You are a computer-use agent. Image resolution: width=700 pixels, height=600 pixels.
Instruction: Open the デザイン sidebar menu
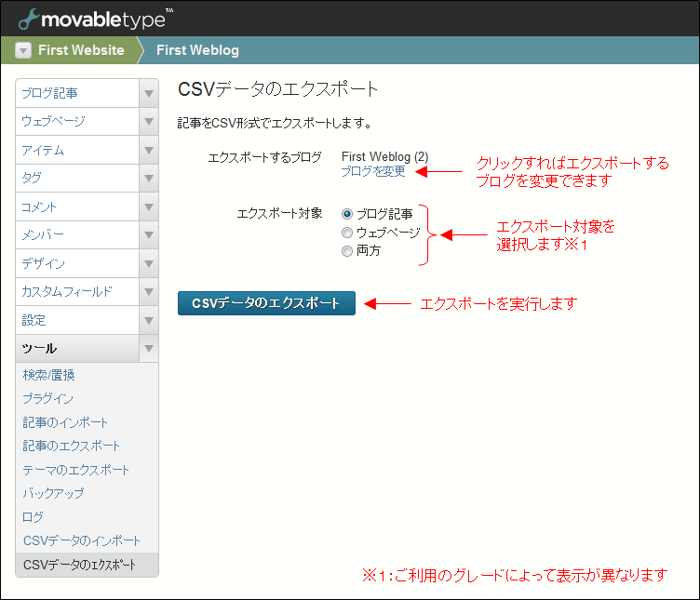click(x=77, y=263)
